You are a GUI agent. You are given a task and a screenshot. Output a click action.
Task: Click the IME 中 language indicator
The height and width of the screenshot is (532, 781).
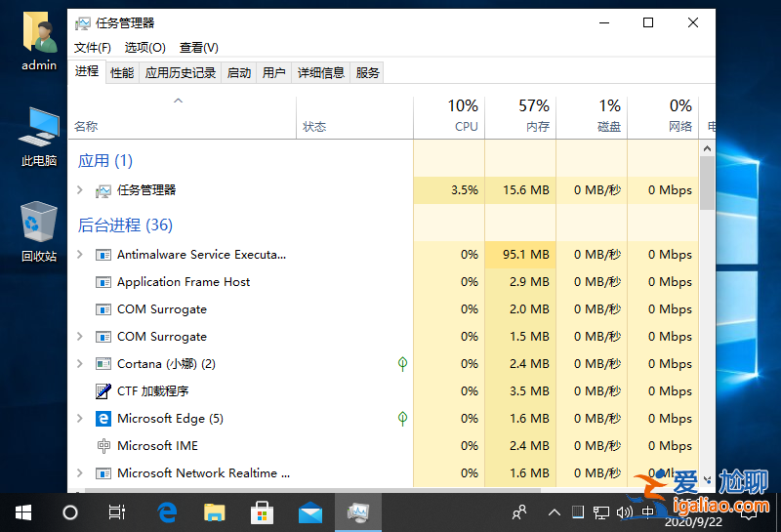pyautogui.click(x=647, y=512)
